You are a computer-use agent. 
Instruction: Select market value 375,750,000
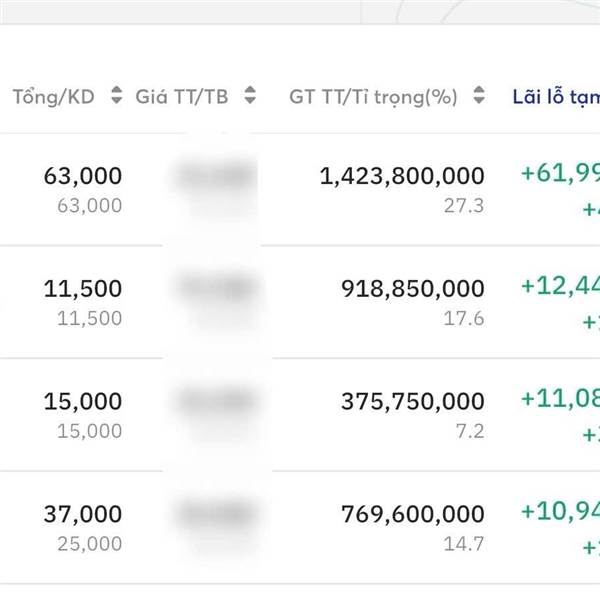[412, 402]
